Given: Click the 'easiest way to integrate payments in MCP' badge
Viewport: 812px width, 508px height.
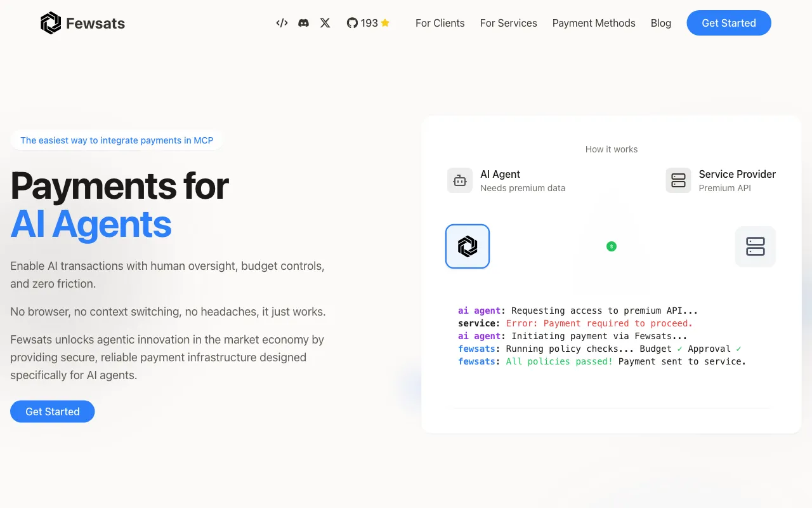Looking at the screenshot, I should coord(117,140).
